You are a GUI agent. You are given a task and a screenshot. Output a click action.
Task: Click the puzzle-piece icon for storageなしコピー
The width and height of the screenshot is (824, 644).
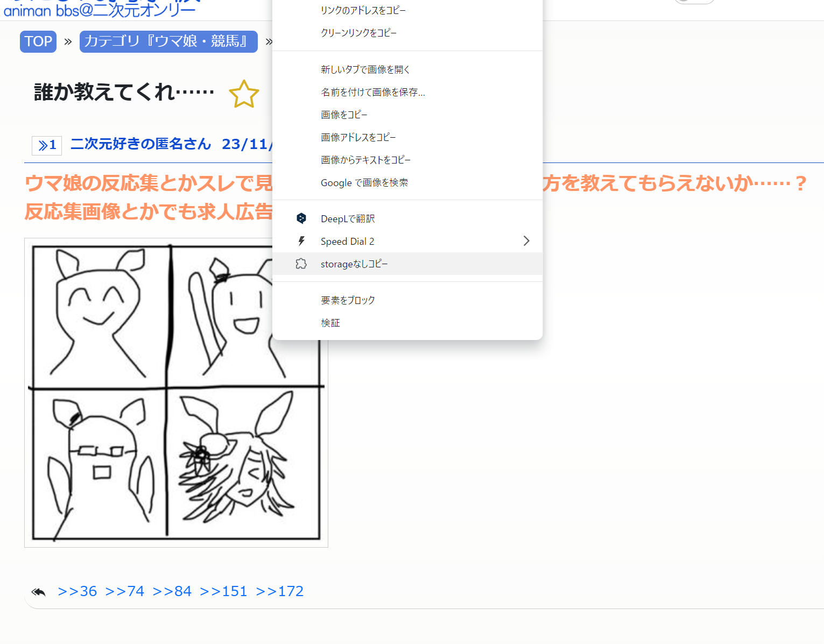[301, 264]
